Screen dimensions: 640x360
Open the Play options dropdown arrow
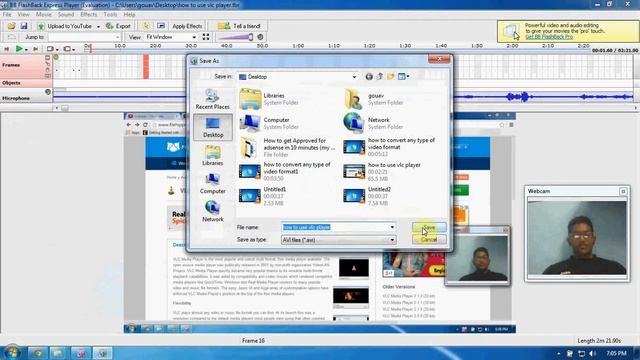pyautogui.click(x=26, y=49)
